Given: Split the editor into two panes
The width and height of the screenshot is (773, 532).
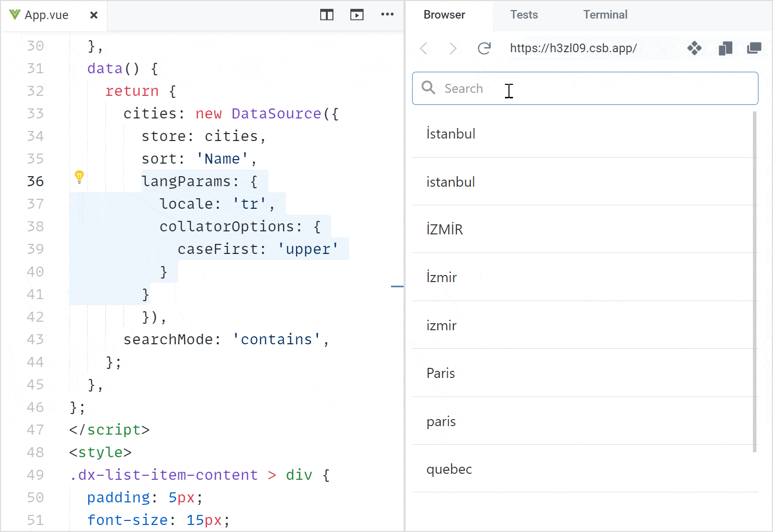Looking at the screenshot, I should [x=326, y=15].
